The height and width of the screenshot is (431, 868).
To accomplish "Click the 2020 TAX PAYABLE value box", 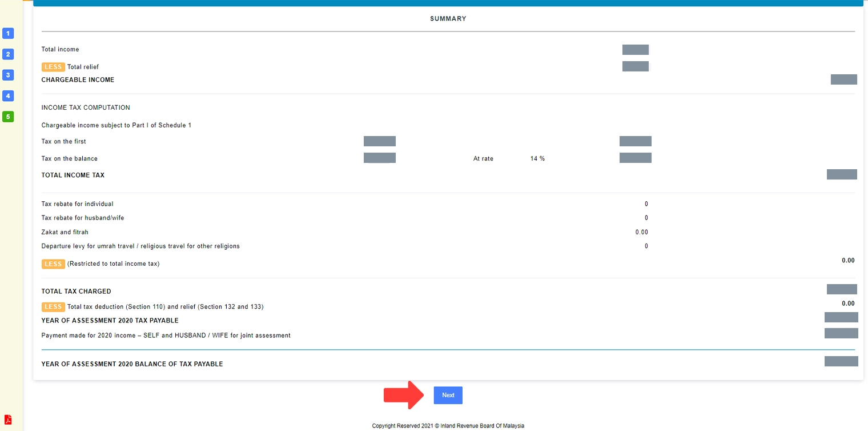I will (841, 317).
